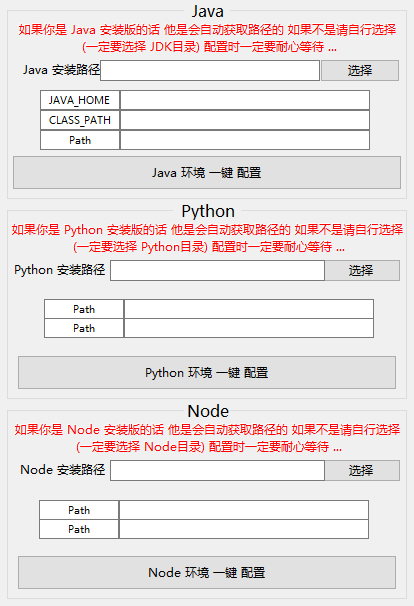Click the Java 环境 一键 配置 button

[x=207, y=172]
